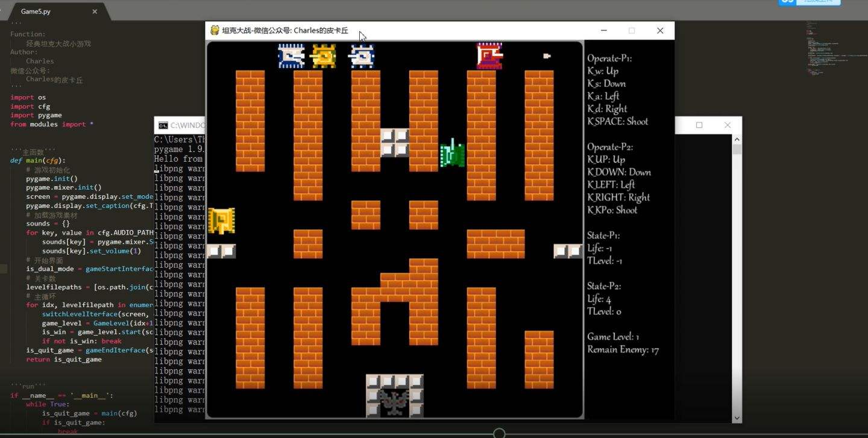Screen dimensions: 868x438
Task: Click the eagle base at the bottom
Action: click(x=394, y=402)
